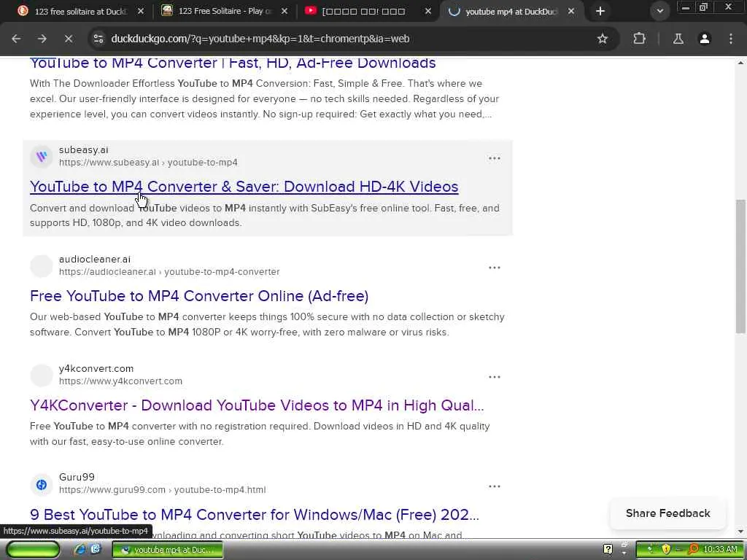Close the '123 Free Solitaire - Play' tab
The image size is (747, 560).
285,11
